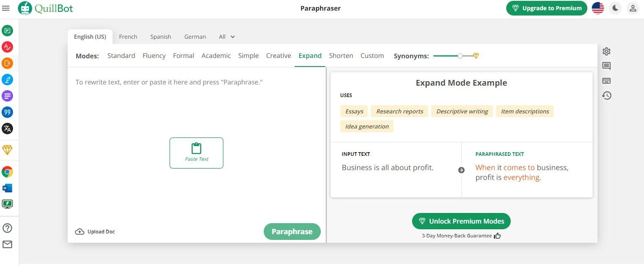Click the Essays use tag

[x=354, y=111]
